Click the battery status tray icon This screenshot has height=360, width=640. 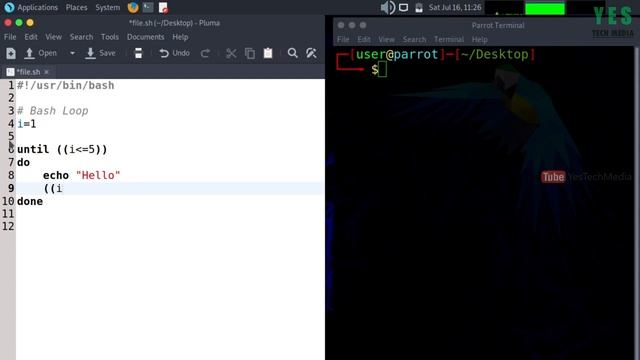pos(419,7)
